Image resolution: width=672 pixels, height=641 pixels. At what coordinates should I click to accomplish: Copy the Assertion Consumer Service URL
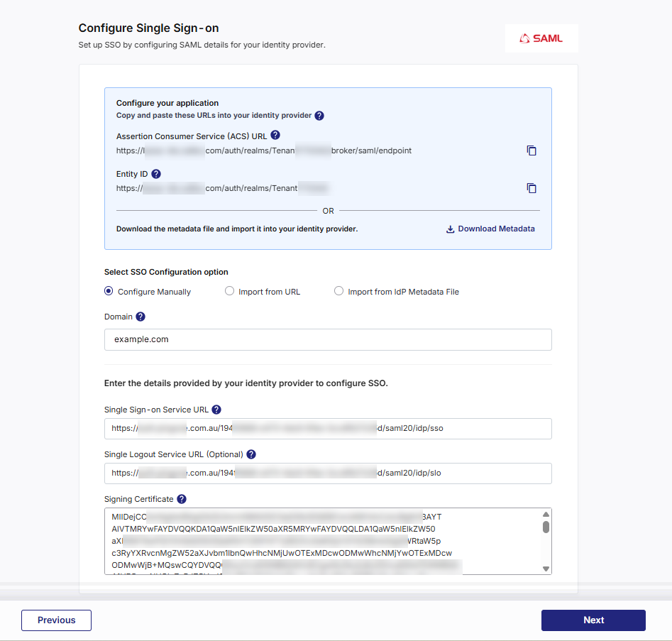pos(531,150)
